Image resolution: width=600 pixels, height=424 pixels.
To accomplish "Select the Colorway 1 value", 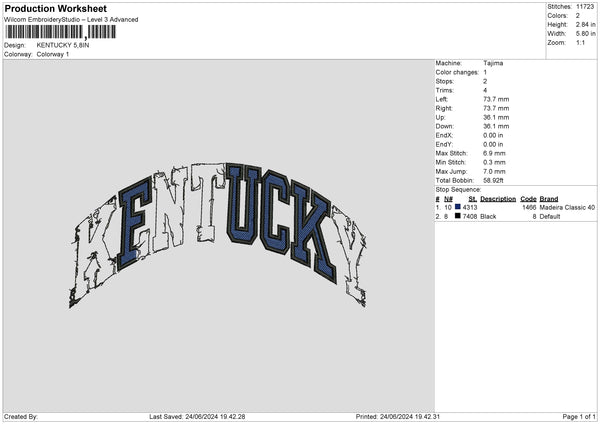I will tap(53, 54).
